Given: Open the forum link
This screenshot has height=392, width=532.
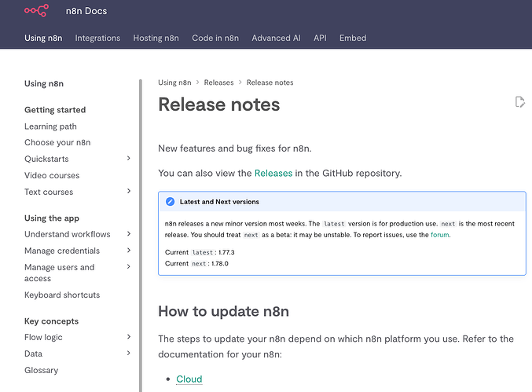Looking at the screenshot, I should coord(440,235).
